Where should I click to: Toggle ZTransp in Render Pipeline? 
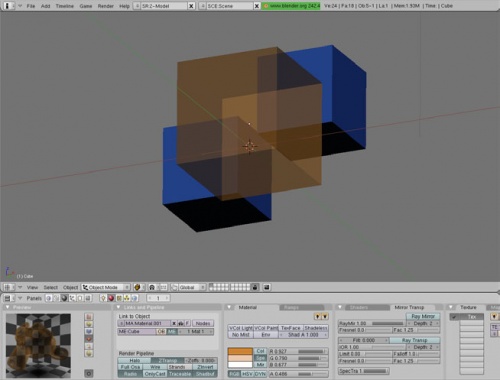168,360
